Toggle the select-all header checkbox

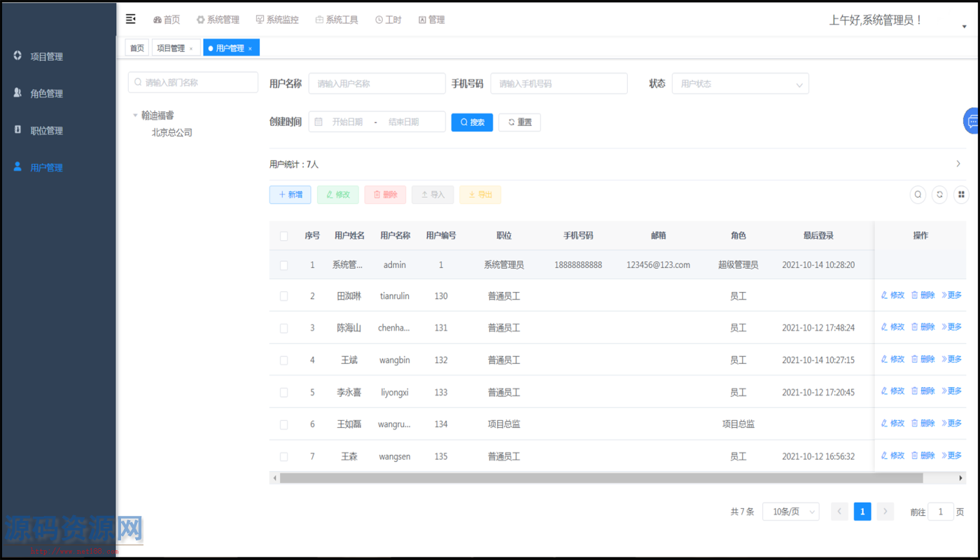click(x=283, y=236)
